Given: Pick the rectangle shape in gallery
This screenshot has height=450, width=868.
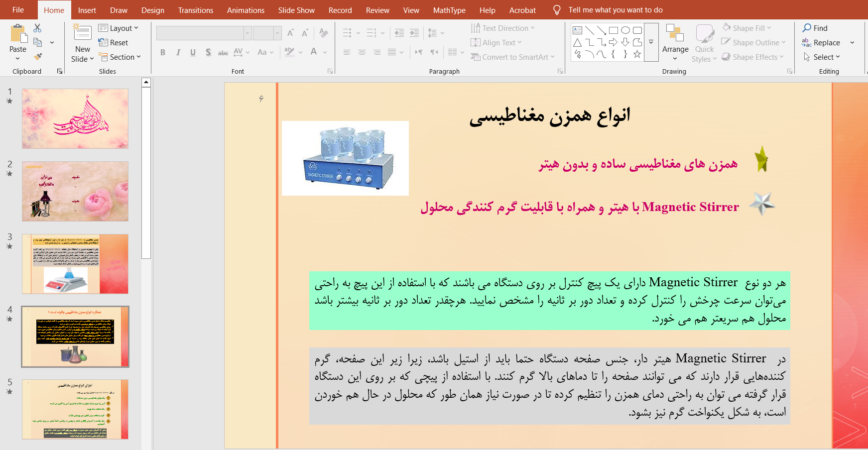Looking at the screenshot, I should tap(614, 30).
